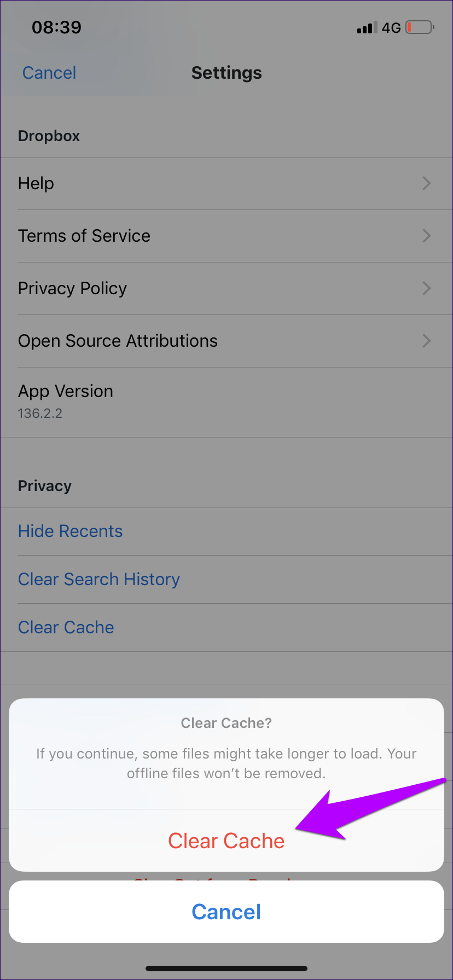
Task: Tap the low battery icon
Action: (x=420, y=27)
